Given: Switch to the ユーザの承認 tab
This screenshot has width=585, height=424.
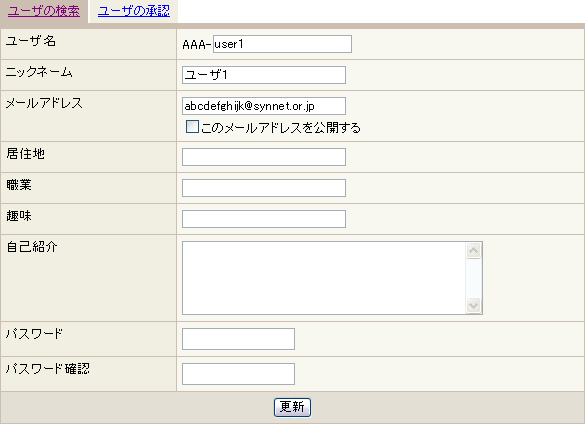Looking at the screenshot, I should 134,11.
